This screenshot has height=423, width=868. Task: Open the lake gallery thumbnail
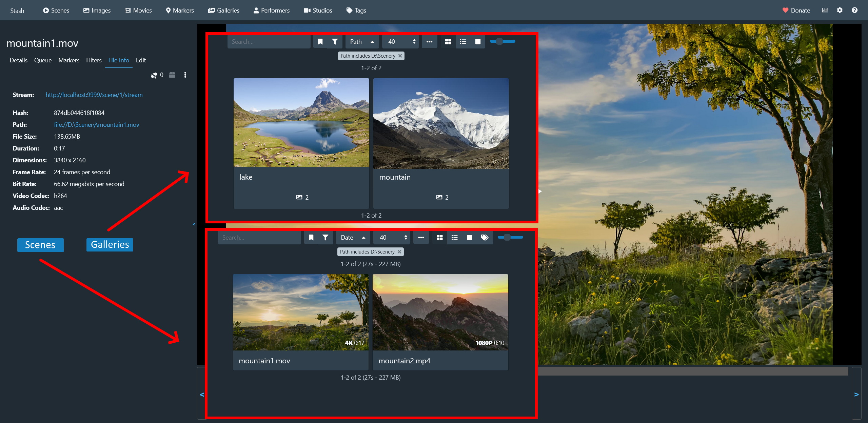click(301, 123)
